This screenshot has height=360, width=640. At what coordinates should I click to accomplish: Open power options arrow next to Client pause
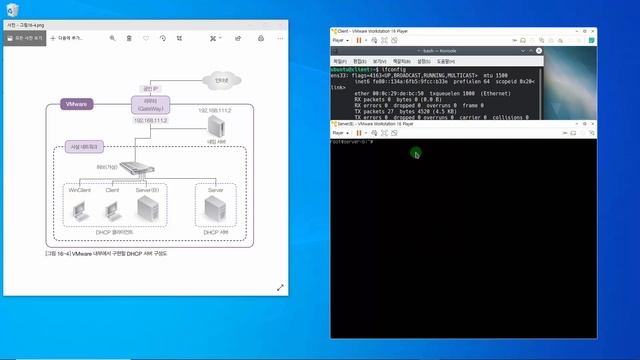366,40
